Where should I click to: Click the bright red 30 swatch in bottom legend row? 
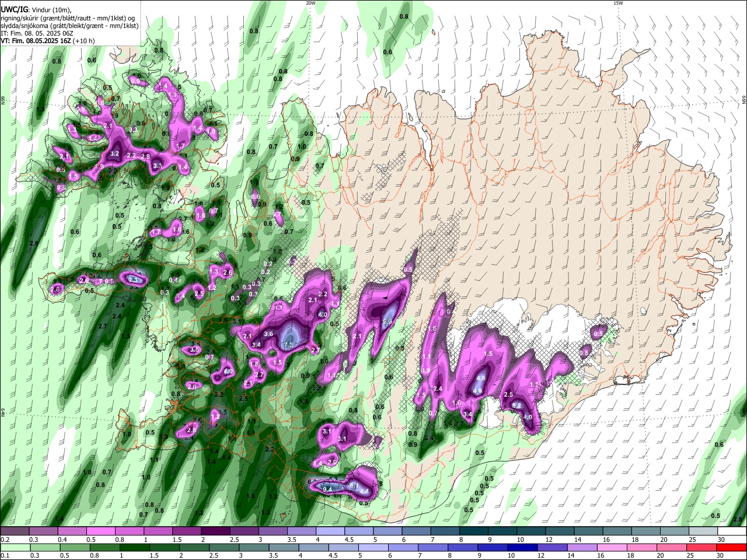point(731,547)
